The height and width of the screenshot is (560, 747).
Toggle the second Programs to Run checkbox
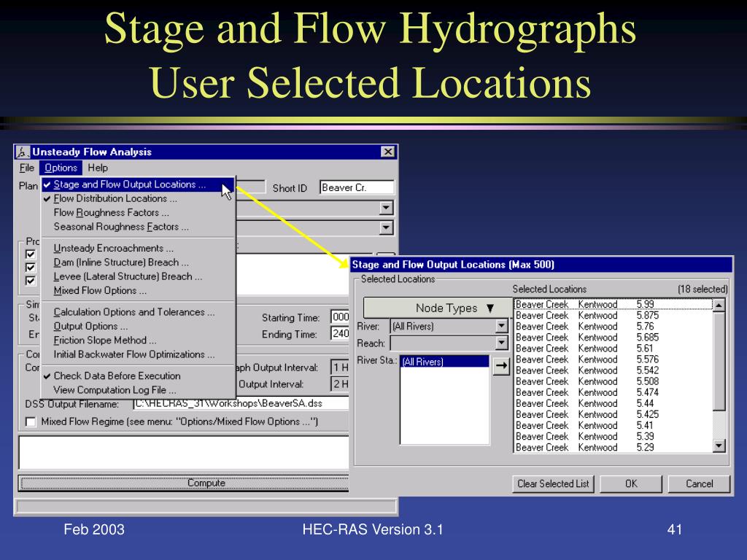(31, 268)
